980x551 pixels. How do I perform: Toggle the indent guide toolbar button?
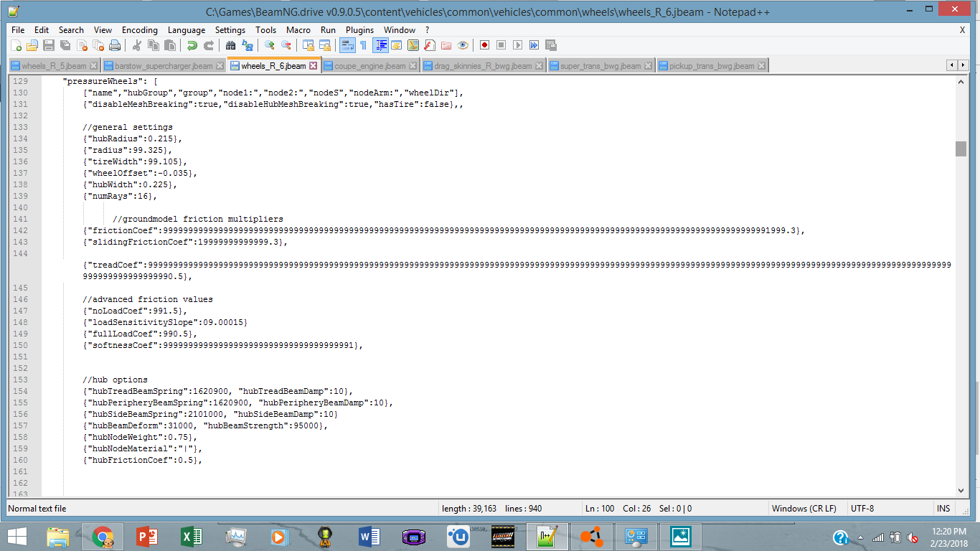[x=380, y=45]
